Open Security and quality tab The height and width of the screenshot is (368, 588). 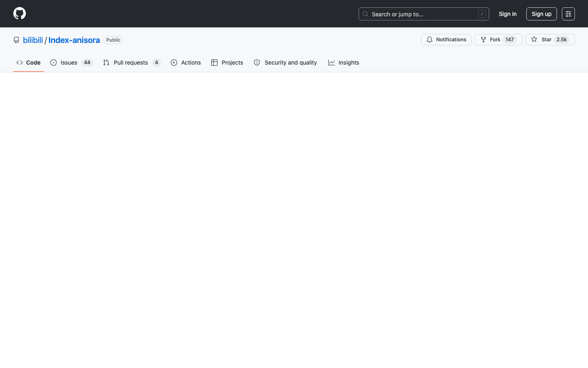point(285,63)
